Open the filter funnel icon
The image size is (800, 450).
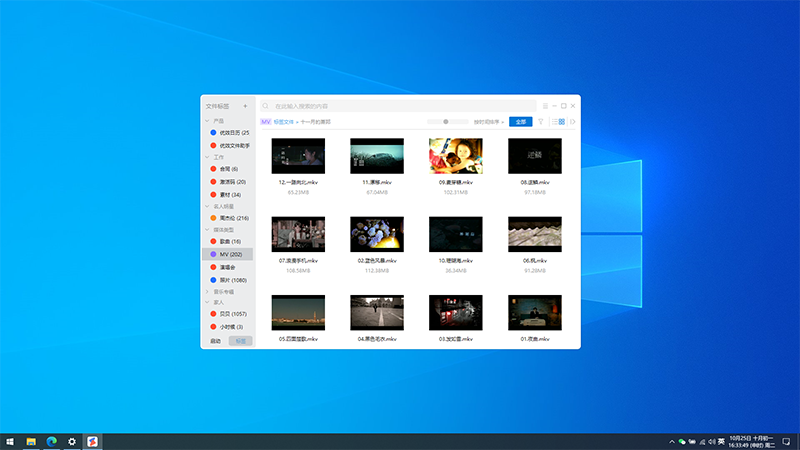click(541, 122)
